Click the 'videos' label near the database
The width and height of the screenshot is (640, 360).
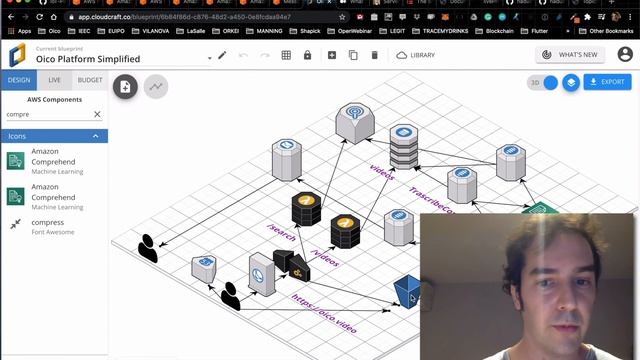point(382,172)
